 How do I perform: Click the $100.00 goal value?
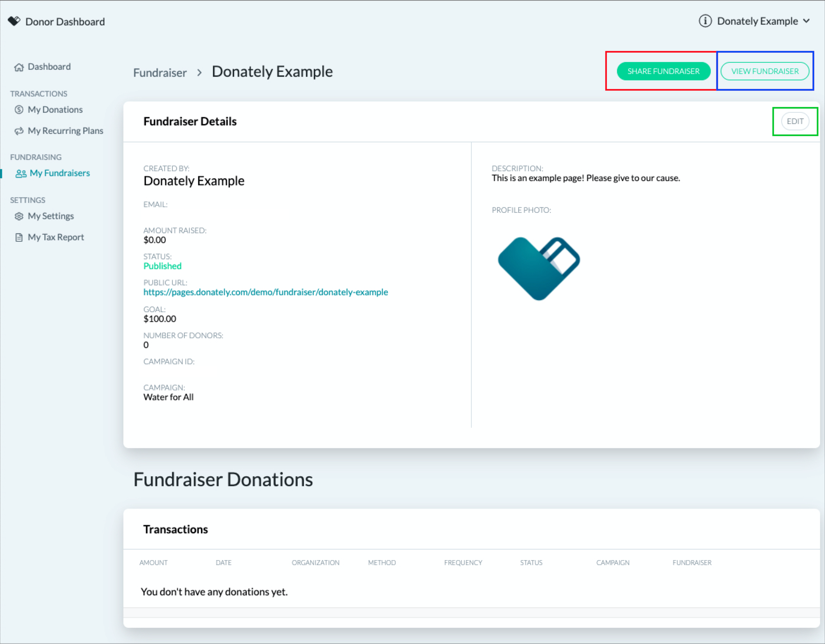click(160, 319)
